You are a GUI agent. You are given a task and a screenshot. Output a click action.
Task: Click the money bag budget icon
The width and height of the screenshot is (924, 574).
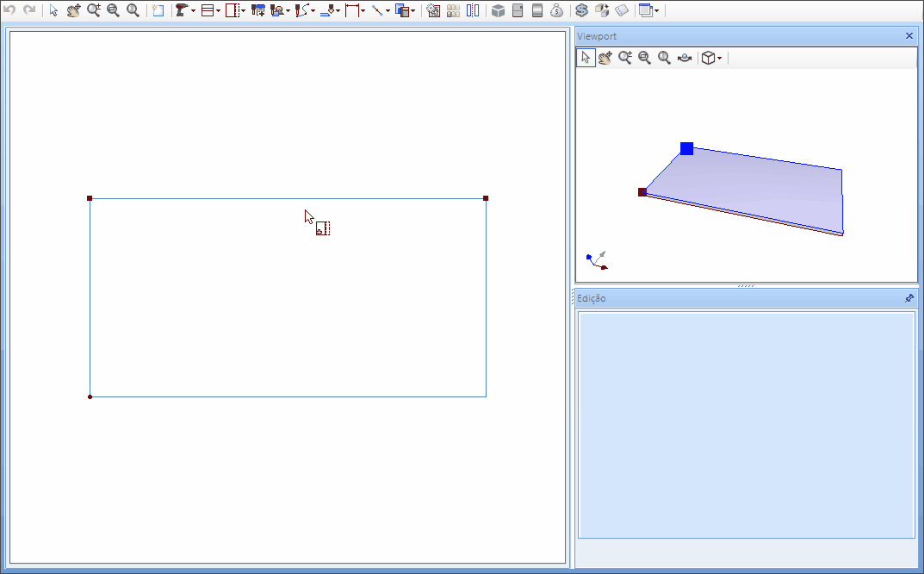[556, 10]
